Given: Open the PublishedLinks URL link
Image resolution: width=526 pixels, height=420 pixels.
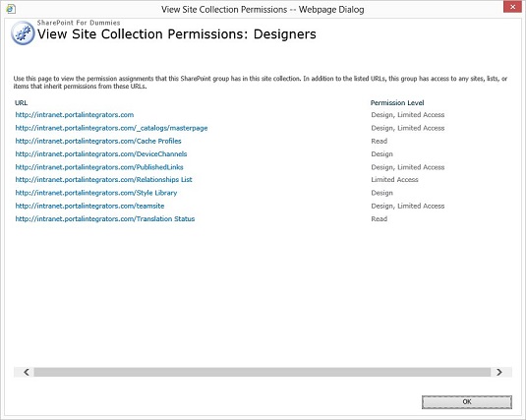Looking at the screenshot, I should (x=99, y=167).
